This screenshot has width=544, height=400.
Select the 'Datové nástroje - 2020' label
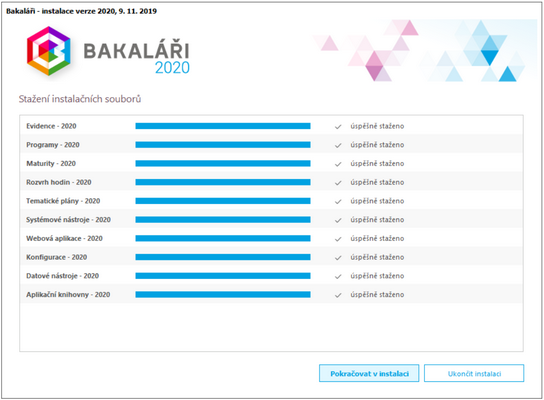tap(62, 276)
